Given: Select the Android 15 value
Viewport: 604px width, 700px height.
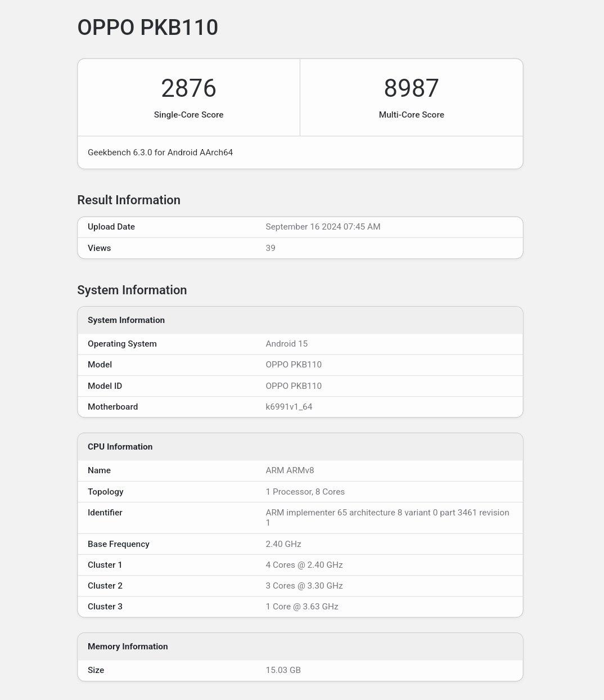Looking at the screenshot, I should (286, 344).
